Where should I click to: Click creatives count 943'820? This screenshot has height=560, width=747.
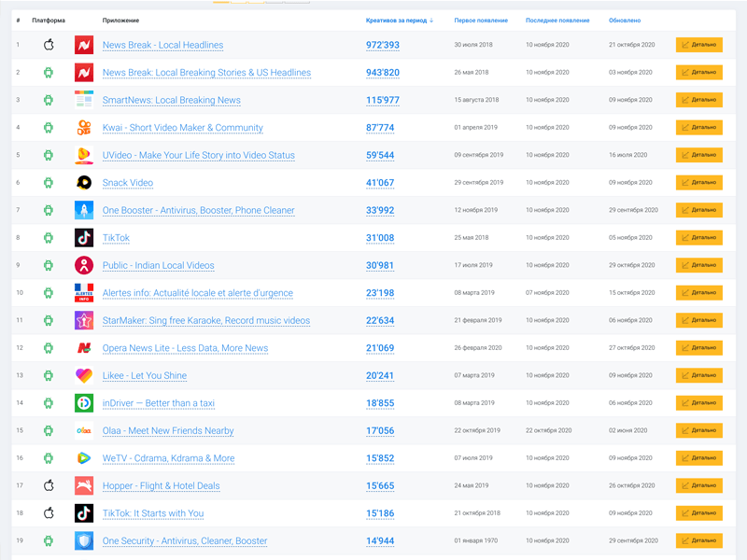click(383, 73)
